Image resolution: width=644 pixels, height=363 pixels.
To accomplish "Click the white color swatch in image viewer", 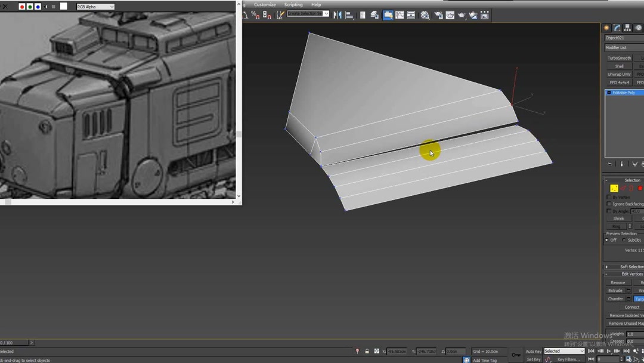I will (x=64, y=7).
